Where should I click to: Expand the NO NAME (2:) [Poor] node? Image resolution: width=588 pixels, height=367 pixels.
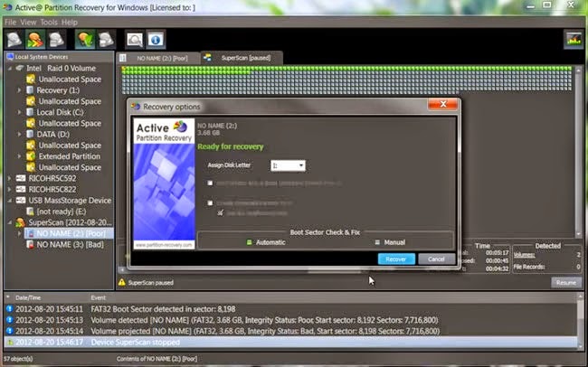coord(20,233)
